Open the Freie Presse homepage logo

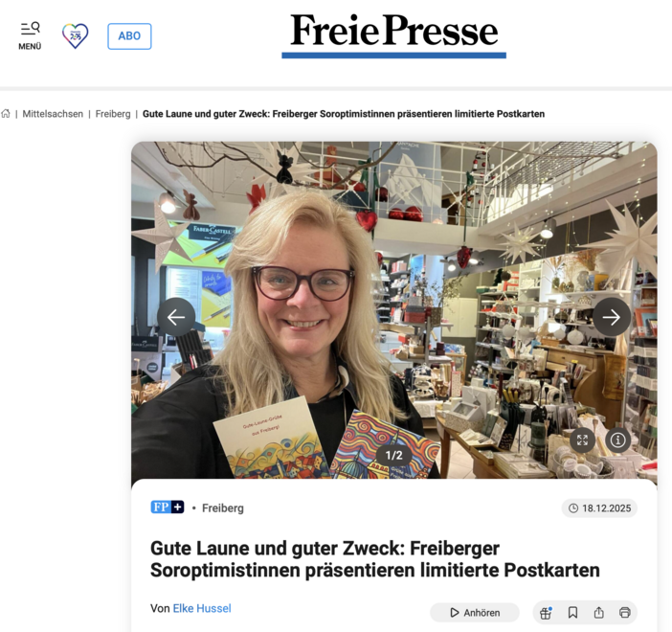[393, 34]
